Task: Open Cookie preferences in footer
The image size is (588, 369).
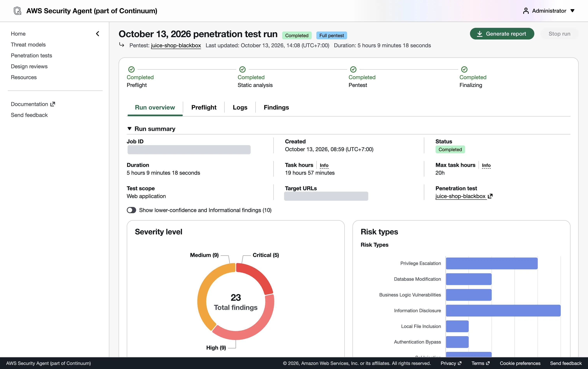Action: pos(520,363)
